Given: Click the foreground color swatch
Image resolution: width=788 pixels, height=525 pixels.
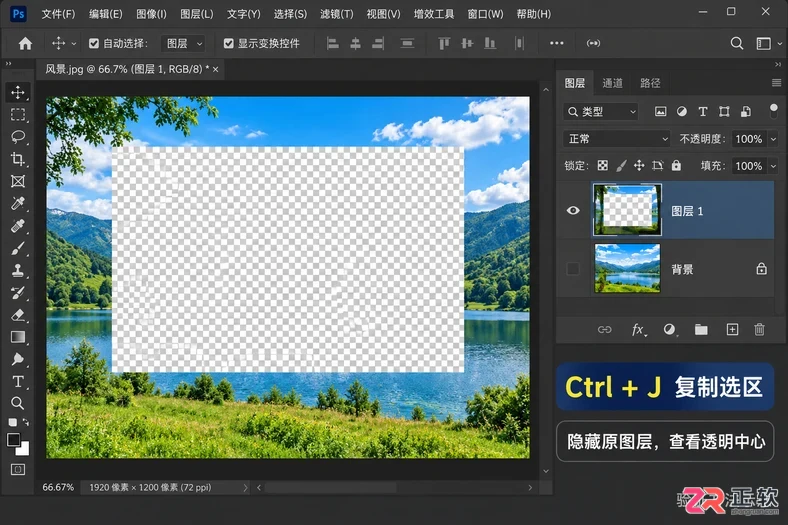Looking at the screenshot, I should click(14, 440).
